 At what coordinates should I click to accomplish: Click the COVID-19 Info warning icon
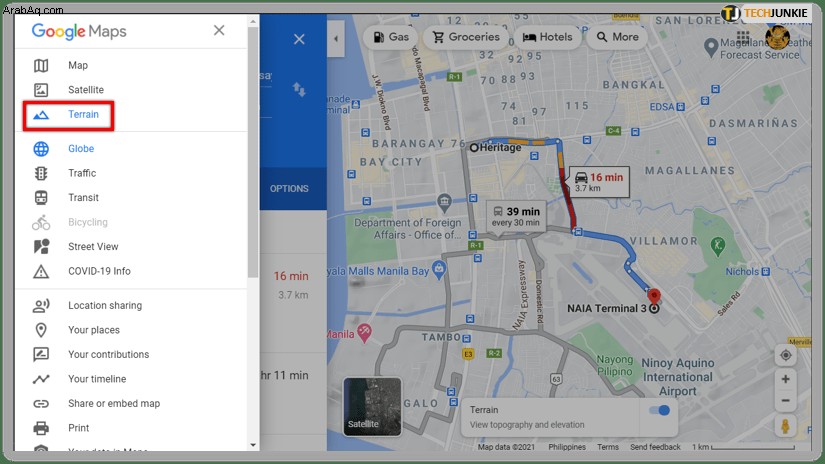[x=41, y=271]
